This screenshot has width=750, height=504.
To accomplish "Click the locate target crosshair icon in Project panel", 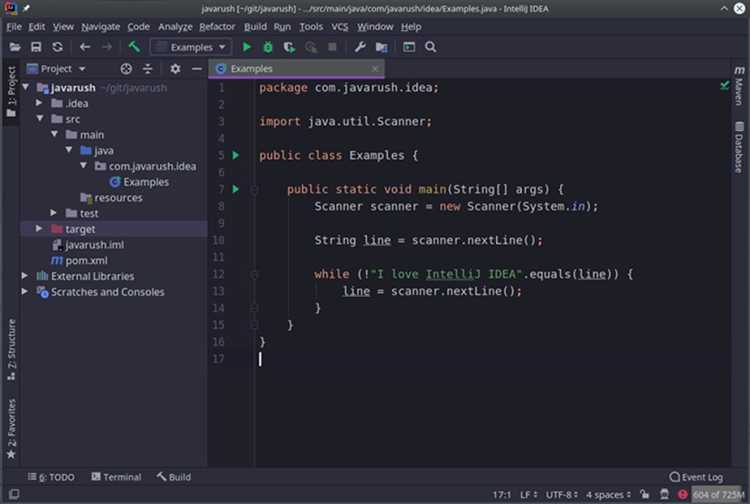I will [x=126, y=69].
